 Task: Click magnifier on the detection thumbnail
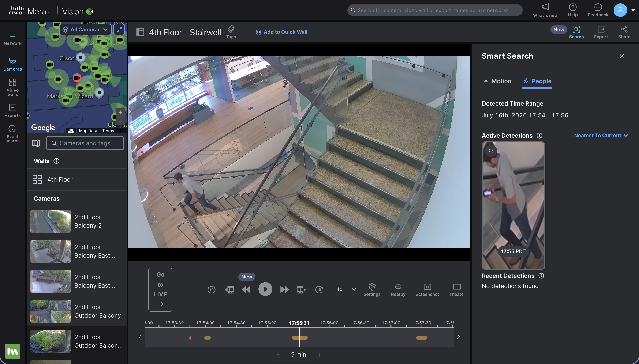pyautogui.click(x=491, y=151)
